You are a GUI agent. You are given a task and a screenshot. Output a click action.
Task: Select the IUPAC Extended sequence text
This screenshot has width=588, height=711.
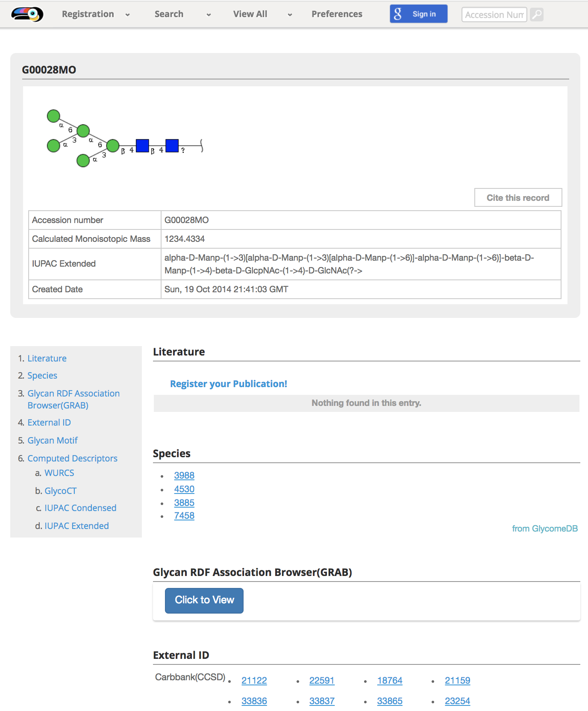(x=349, y=264)
